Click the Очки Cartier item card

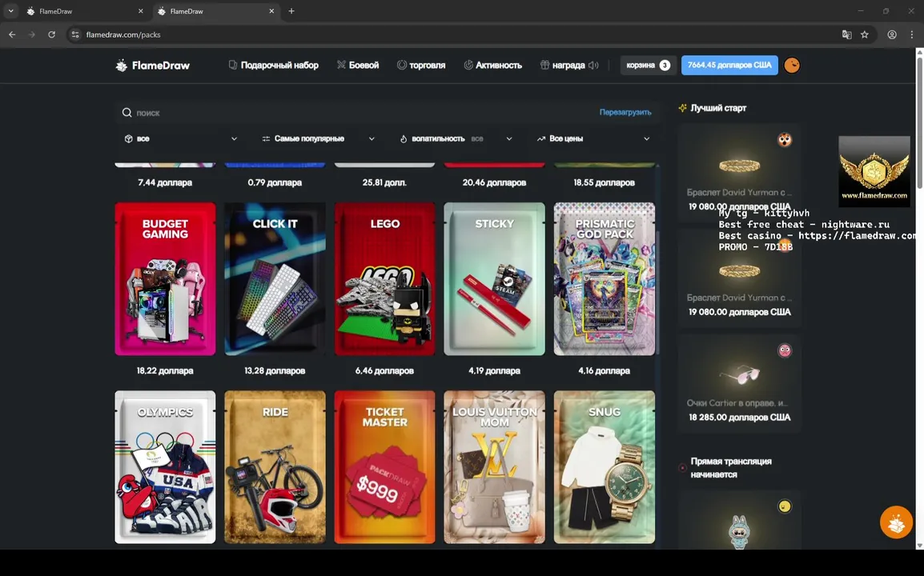[x=740, y=383]
